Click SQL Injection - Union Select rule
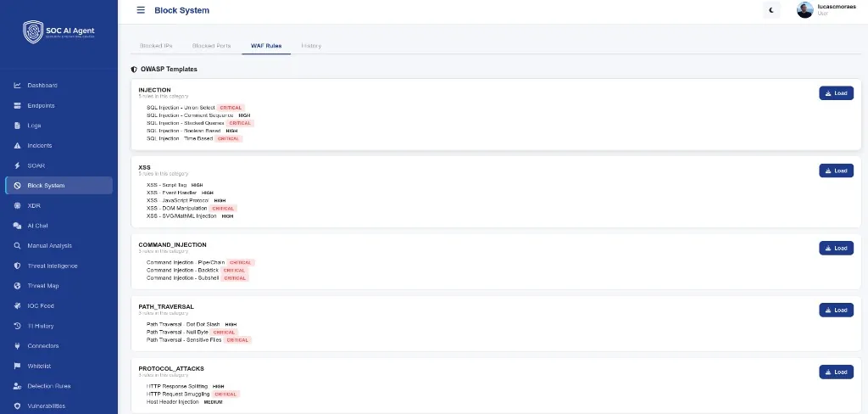The height and width of the screenshot is (414, 868). click(x=181, y=108)
